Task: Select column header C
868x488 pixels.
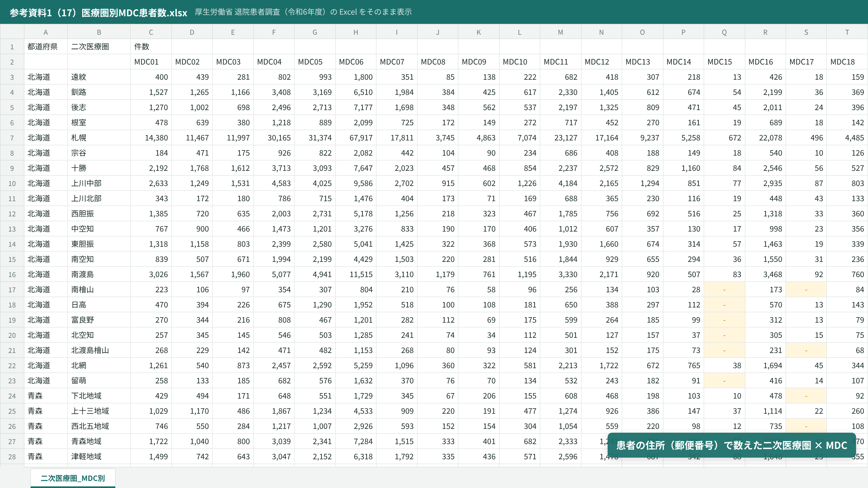Action: [151, 32]
